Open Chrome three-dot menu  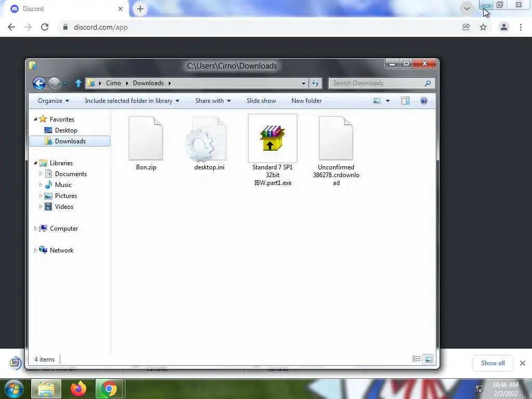[521, 27]
